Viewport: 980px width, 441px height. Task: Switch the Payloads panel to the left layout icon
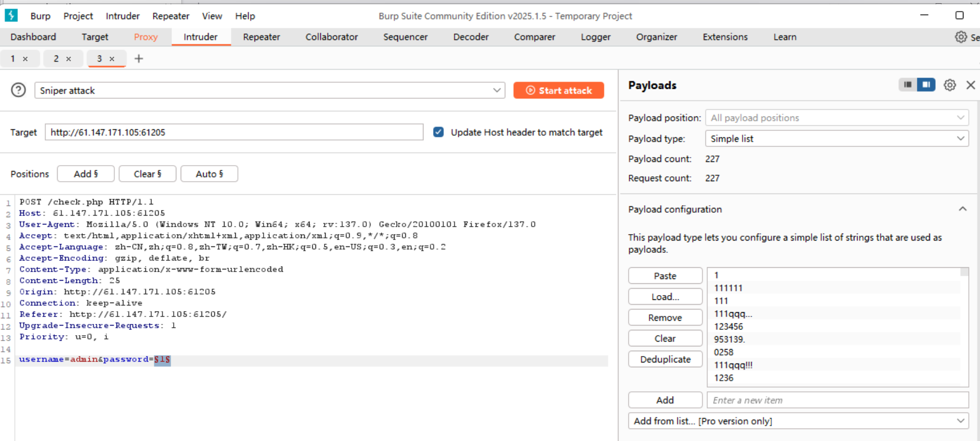[908, 84]
